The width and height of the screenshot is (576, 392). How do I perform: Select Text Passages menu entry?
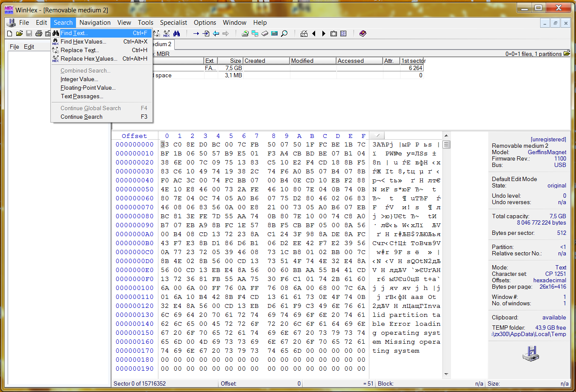[102, 96]
